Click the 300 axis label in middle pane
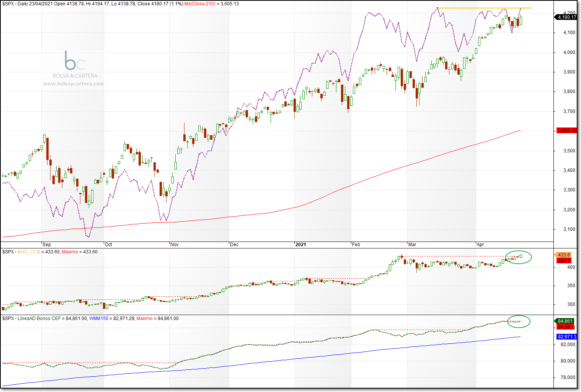 pyautogui.click(x=571, y=305)
